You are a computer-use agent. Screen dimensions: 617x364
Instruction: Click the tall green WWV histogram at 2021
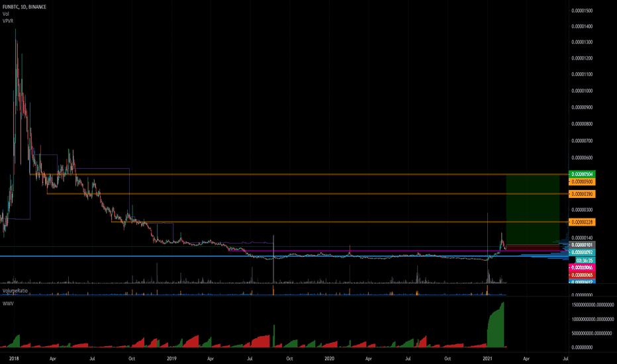[496, 326]
